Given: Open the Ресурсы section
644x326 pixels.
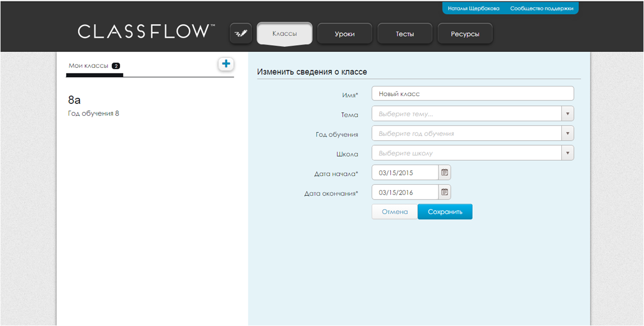Looking at the screenshot, I should [465, 33].
